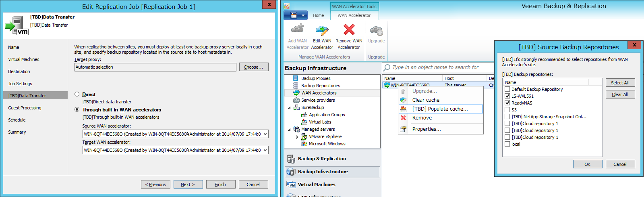Switch to the WAN Accelerator ribbon tab
644x197 pixels.
pyautogui.click(x=354, y=15)
